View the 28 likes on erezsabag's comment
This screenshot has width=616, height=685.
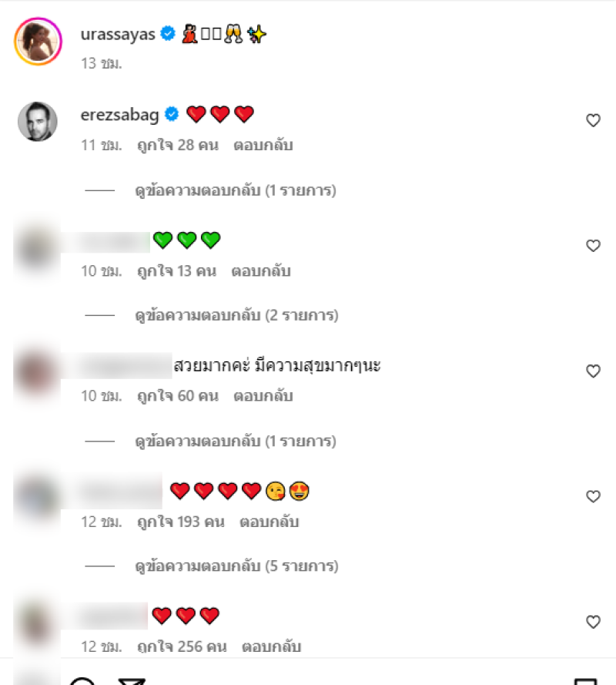tap(178, 145)
